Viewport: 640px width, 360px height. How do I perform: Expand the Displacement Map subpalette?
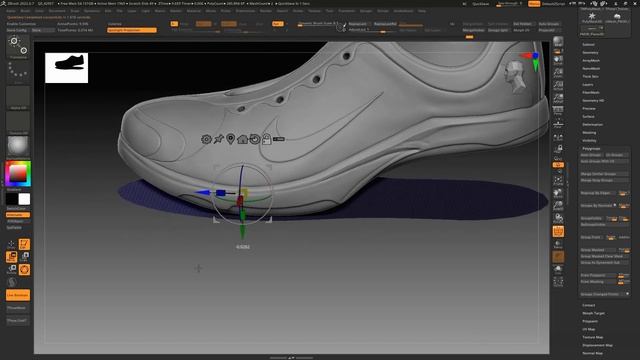point(597,345)
